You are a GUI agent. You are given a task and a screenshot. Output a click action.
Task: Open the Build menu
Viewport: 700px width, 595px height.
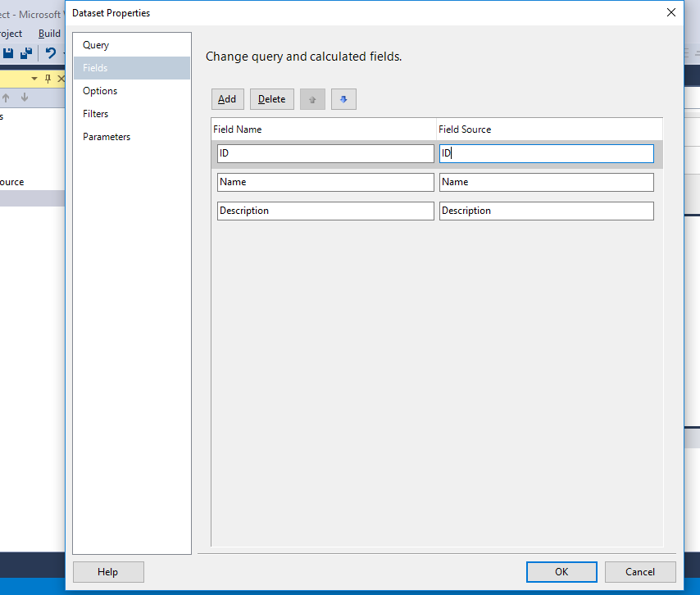(x=49, y=33)
